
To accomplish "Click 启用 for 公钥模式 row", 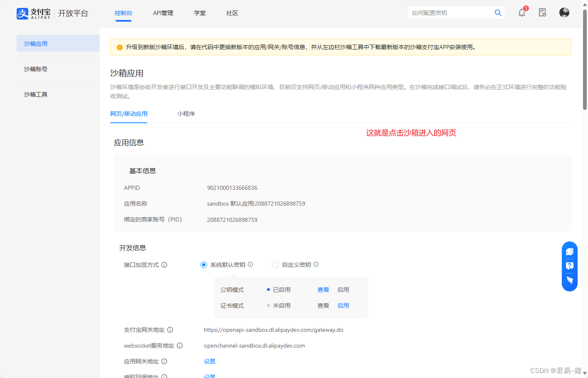I will point(343,290).
